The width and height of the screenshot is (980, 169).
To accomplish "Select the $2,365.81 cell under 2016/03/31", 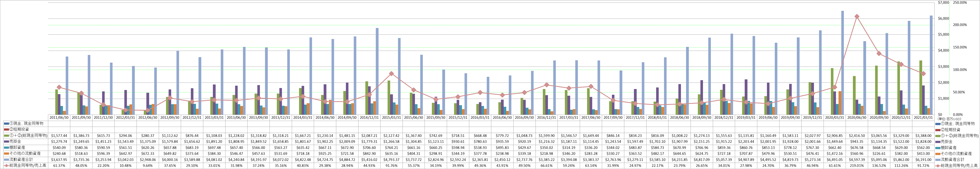I will [x=480, y=160].
